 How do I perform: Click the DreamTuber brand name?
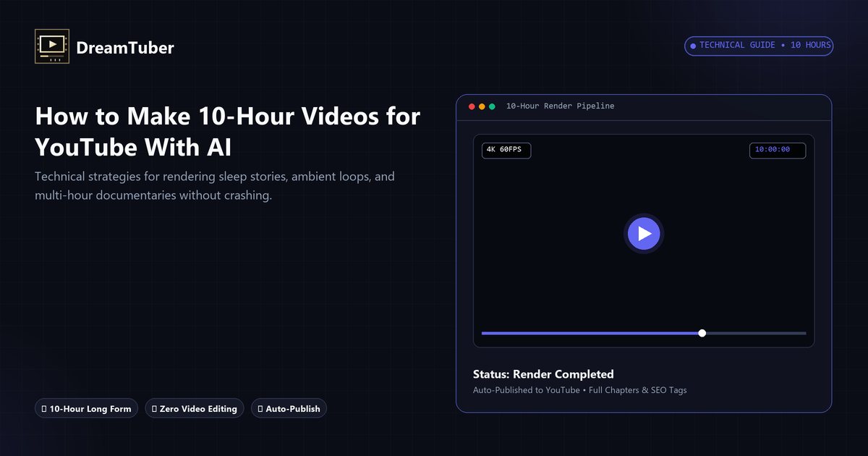[x=125, y=48]
